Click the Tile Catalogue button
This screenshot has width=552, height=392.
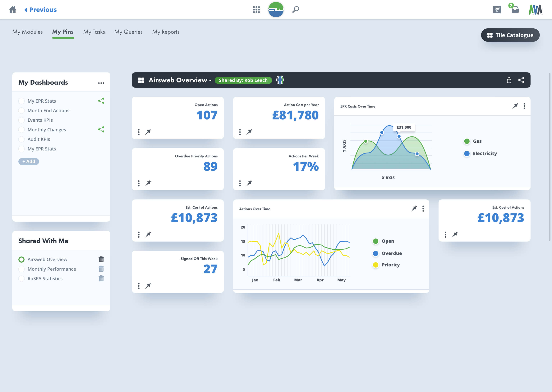tap(510, 35)
